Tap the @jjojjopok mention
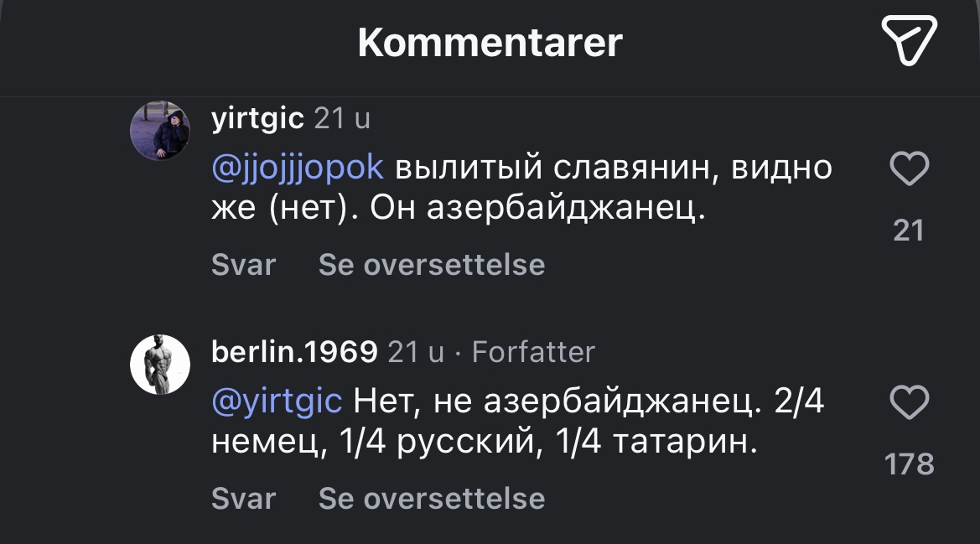Screen dimensions: 980x544 (x=298, y=168)
